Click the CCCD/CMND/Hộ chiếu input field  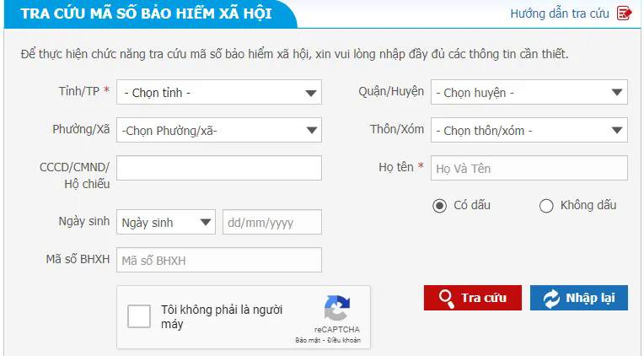[x=219, y=168]
